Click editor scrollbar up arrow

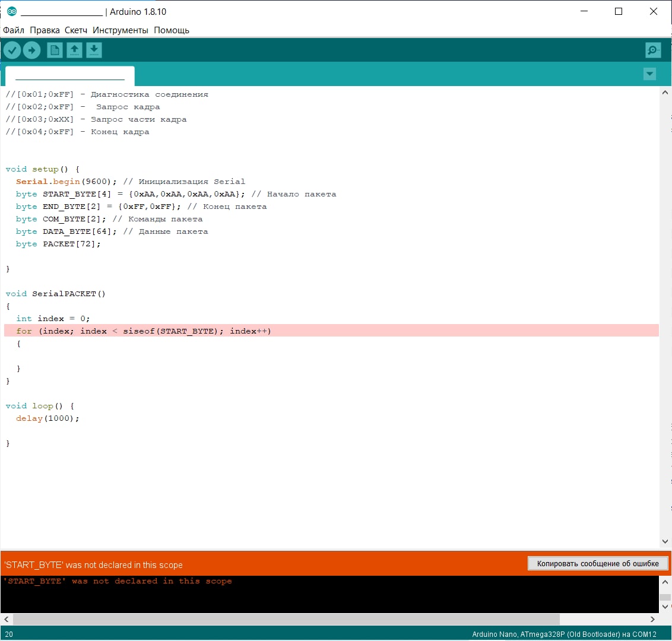pos(665,93)
